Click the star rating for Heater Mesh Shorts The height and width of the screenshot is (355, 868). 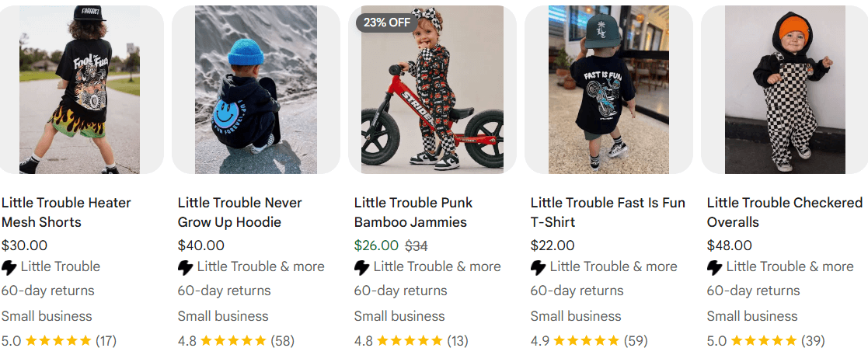click(x=59, y=340)
